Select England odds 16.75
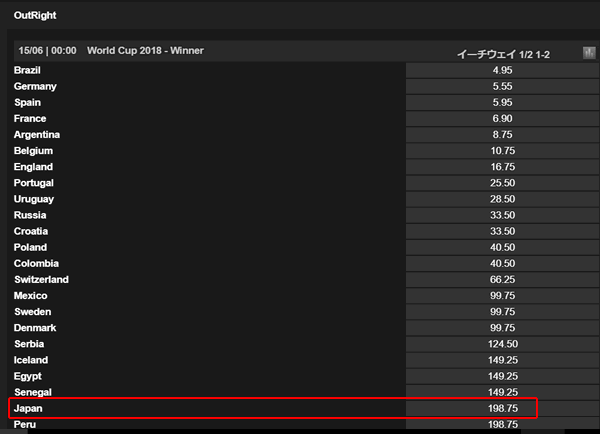 pos(502,167)
